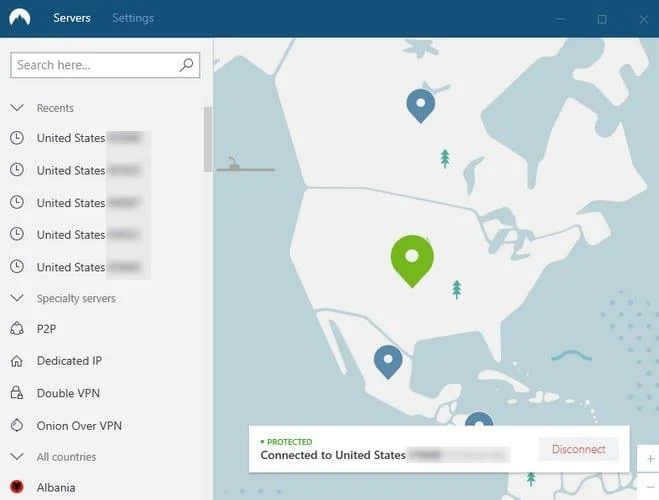Disconnect from the VPN server

(578, 449)
